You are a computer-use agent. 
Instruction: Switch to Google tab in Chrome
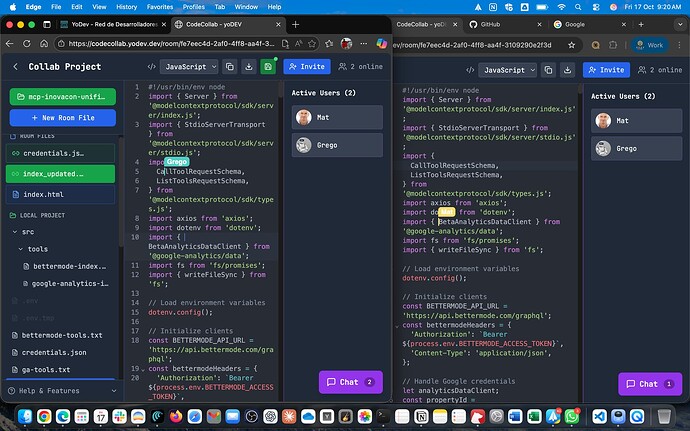coord(590,24)
